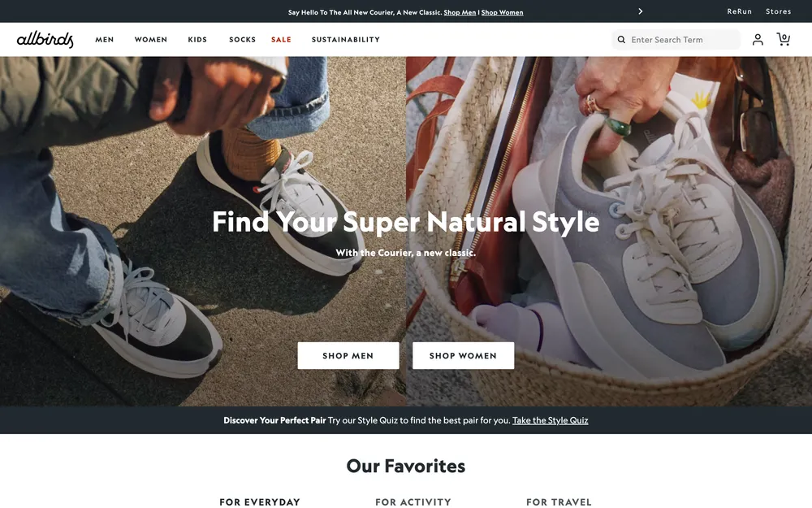The width and height of the screenshot is (812, 508).
Task: Click the allbirds logo
Action: [45, 39]
